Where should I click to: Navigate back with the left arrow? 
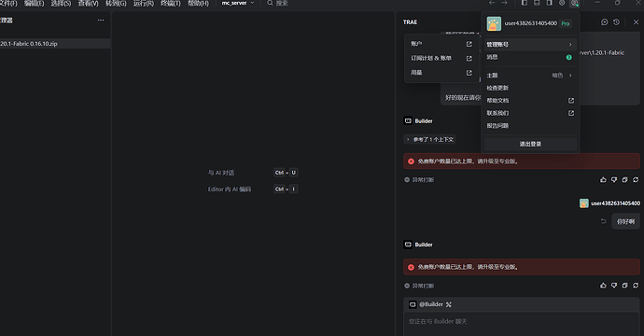tap(492, 3)
